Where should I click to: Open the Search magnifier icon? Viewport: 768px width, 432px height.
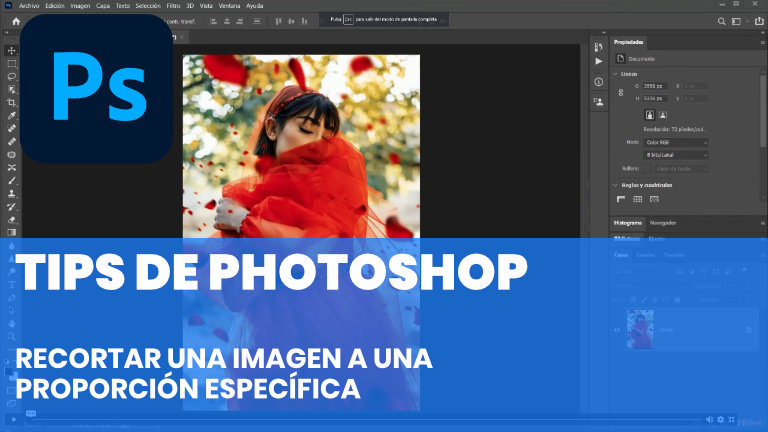click(721, 21)
